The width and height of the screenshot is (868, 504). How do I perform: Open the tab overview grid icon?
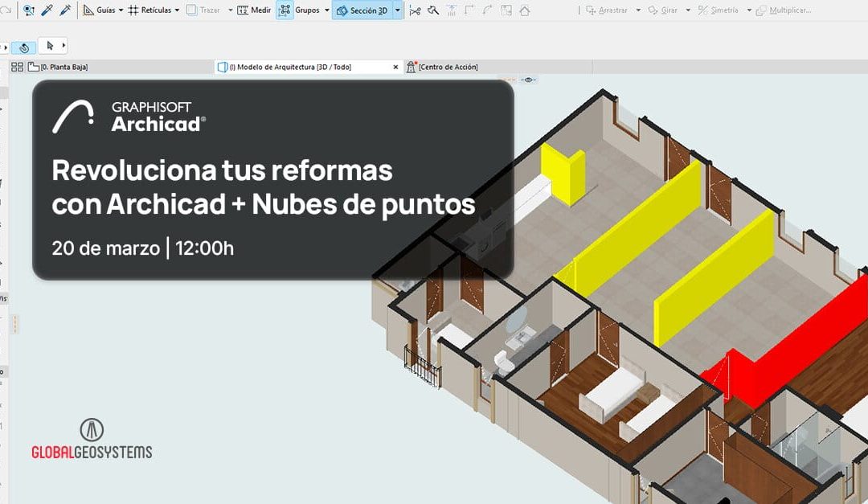pyautogui.click(x=17, y=67)
